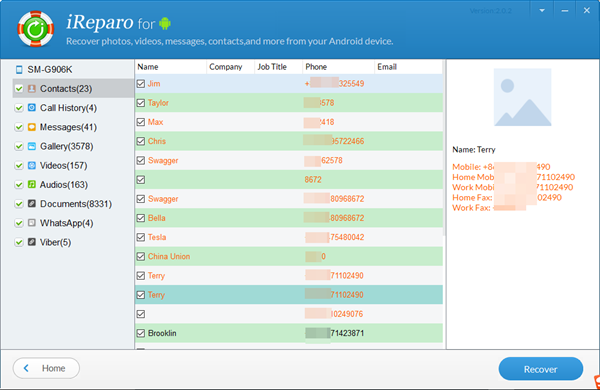Click the Messages category icon
Viewport: 600px width, 390px height.
coord(32,127)
